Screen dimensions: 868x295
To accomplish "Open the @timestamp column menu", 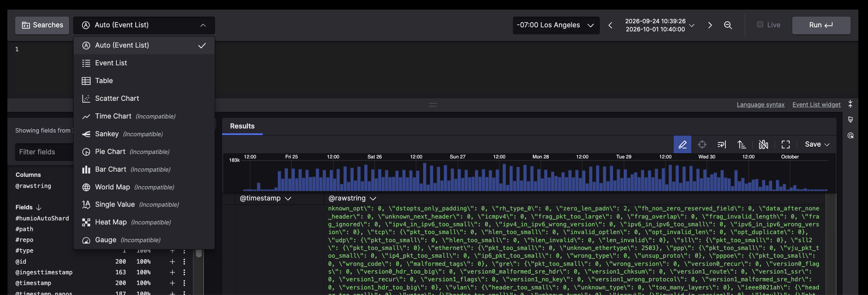I will point(288,199).
